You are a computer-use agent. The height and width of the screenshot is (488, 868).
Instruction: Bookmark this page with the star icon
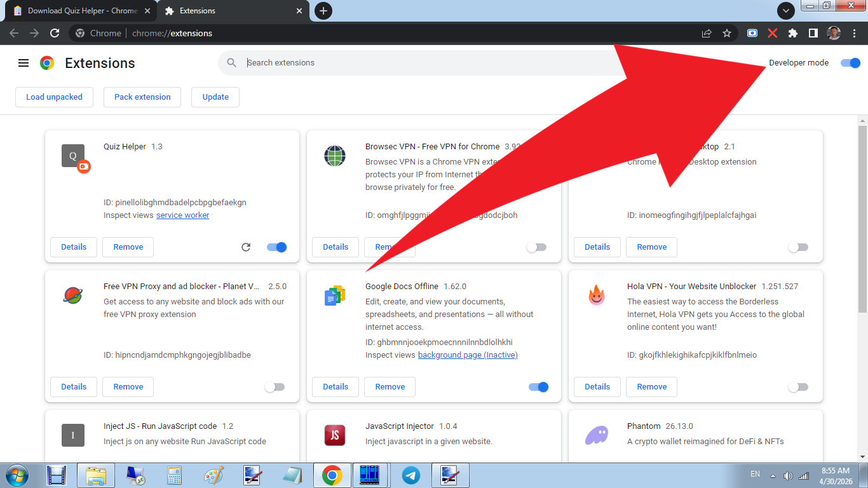[x=727, y=33]
